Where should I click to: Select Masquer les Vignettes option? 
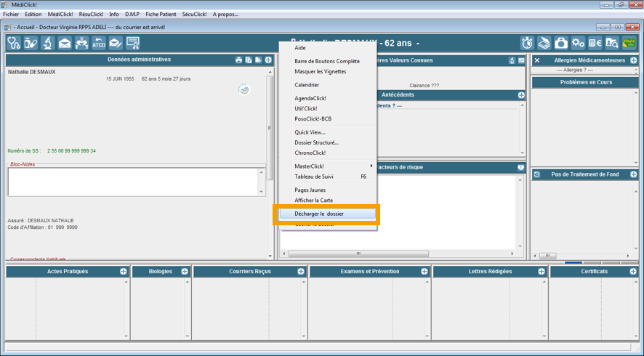pyautogui.click(x=320, y=72)
